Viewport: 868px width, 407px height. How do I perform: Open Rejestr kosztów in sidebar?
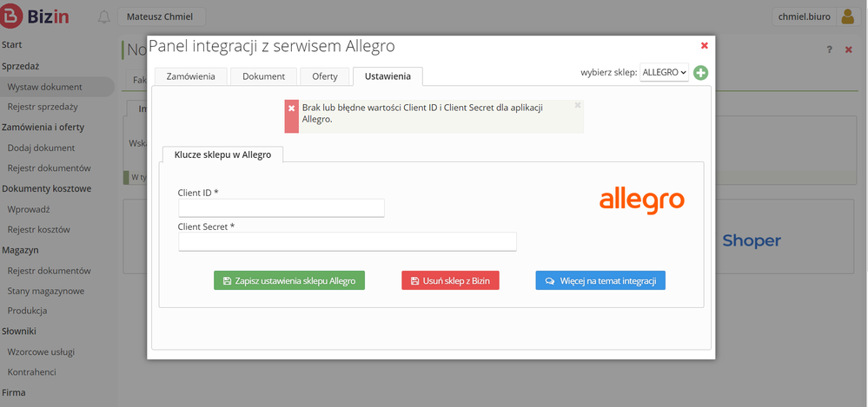pyautogui.click(x=39, y=229)
